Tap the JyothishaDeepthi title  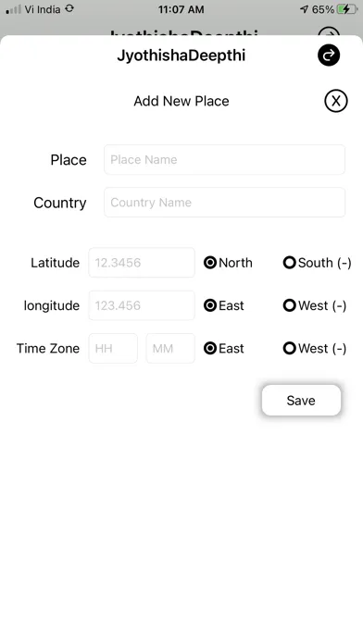pyautogui.click(x=181, y=56)
